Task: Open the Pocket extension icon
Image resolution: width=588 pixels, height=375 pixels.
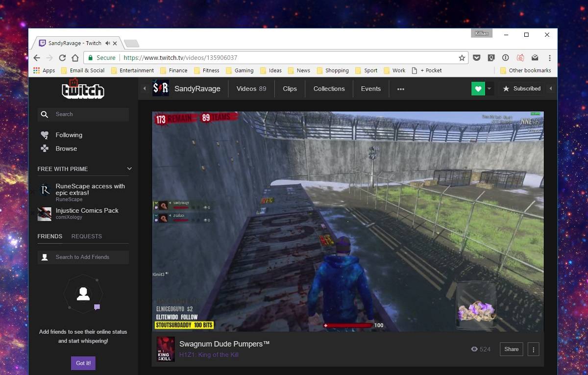Action: coord(476,58)
